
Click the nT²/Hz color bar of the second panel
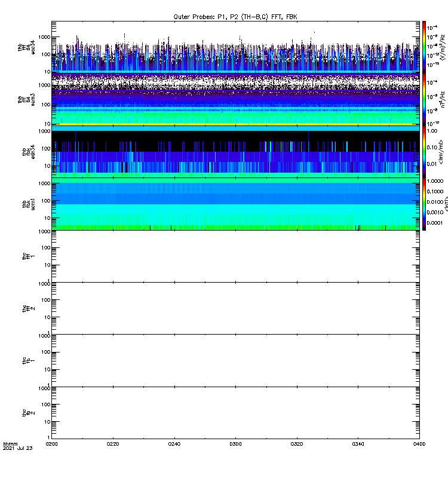pos(424,99)
